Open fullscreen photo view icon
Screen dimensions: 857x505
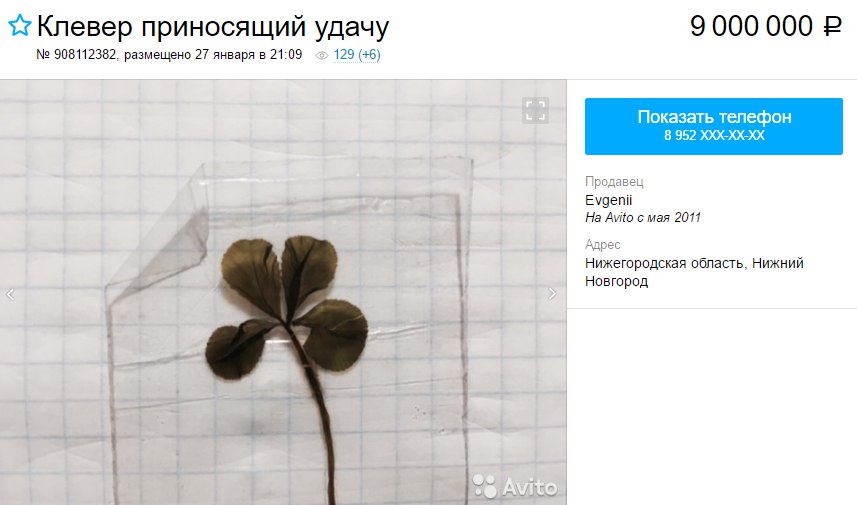click(x=535, y=110)
